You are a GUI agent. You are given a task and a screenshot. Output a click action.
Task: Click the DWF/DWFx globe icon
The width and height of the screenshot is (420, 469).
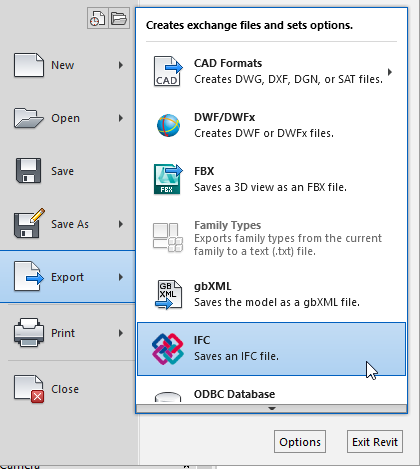coord(168,125)
